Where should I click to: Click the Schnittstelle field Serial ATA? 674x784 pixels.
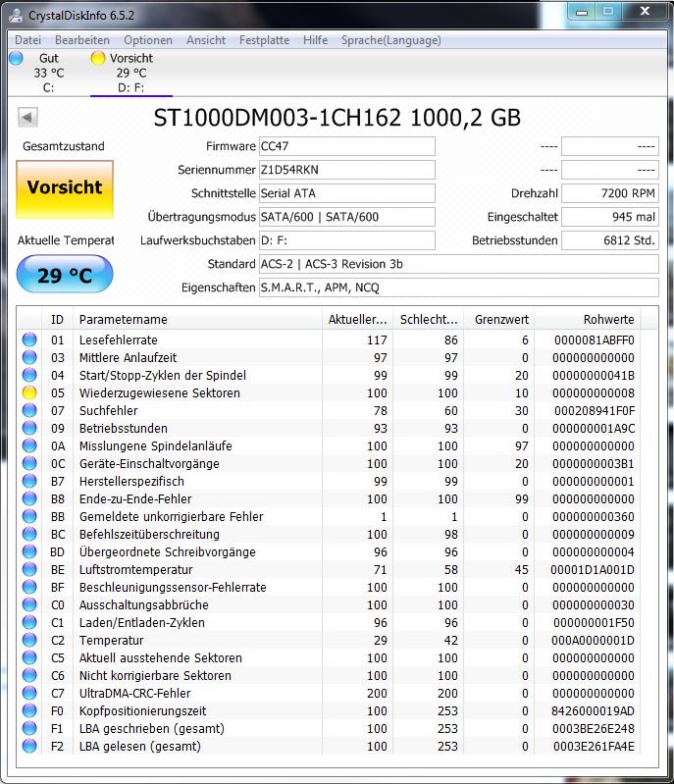pyautogui.click(x=347, y=193)
